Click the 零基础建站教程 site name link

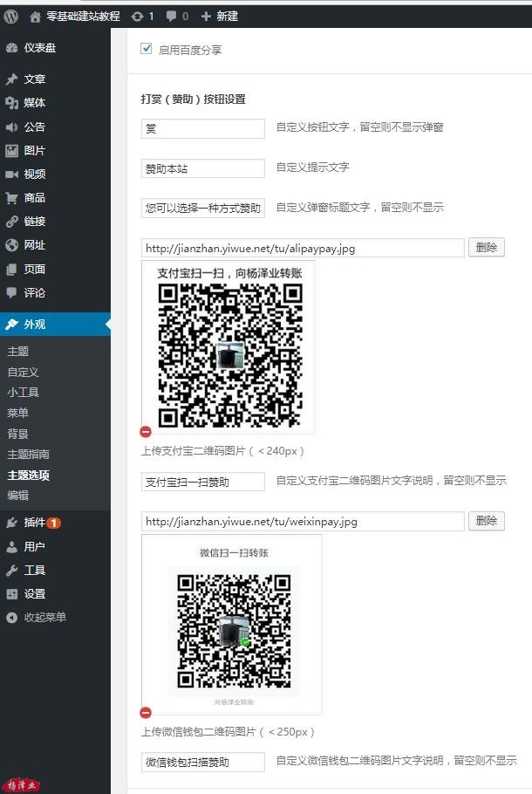tap(83, 17)
